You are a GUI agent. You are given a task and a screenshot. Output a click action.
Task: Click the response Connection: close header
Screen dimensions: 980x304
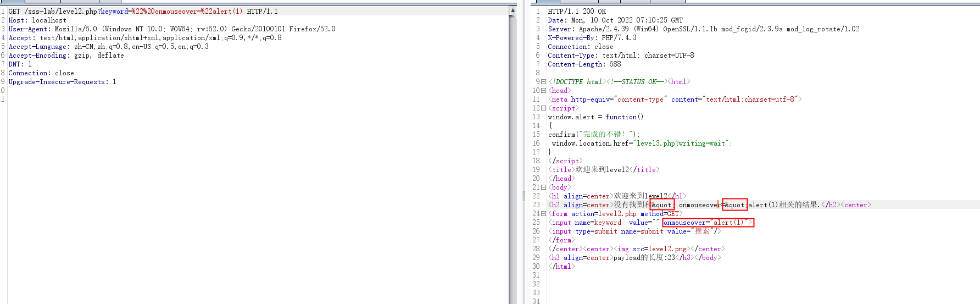pos(581,47)
